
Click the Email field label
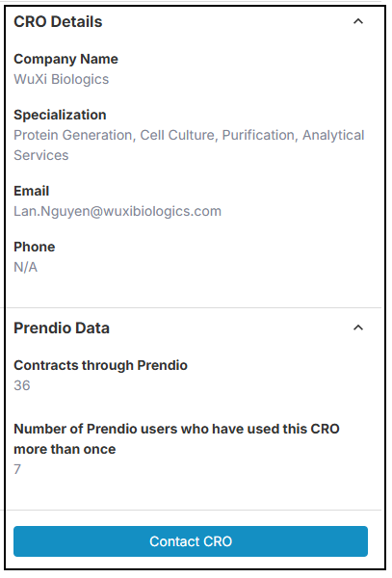click(32, 191)
